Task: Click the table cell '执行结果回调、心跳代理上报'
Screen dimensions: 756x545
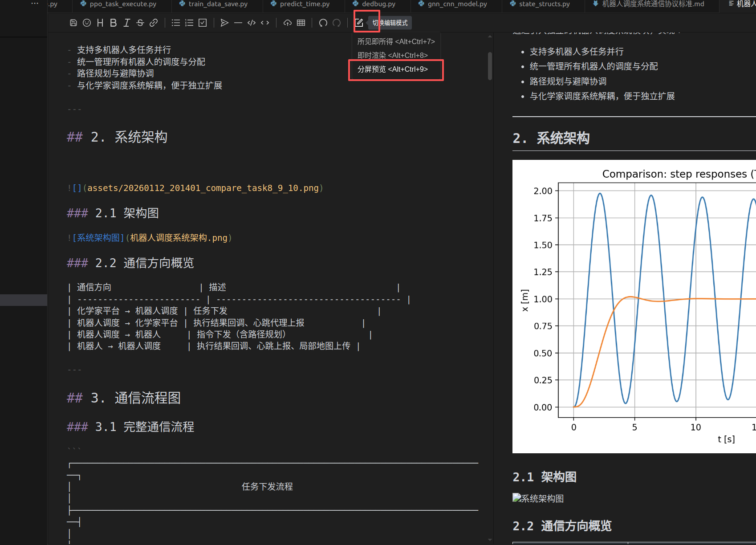Action: click(249, 323)
